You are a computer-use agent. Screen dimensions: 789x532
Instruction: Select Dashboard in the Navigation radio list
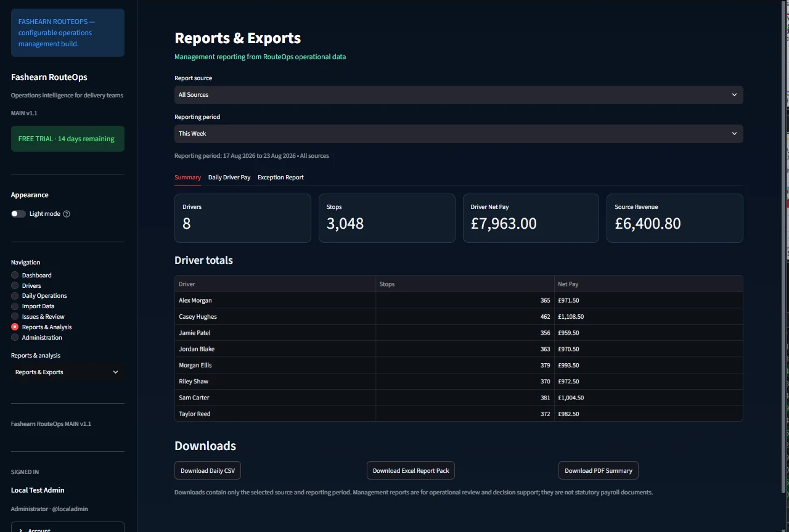click(31, 275)
